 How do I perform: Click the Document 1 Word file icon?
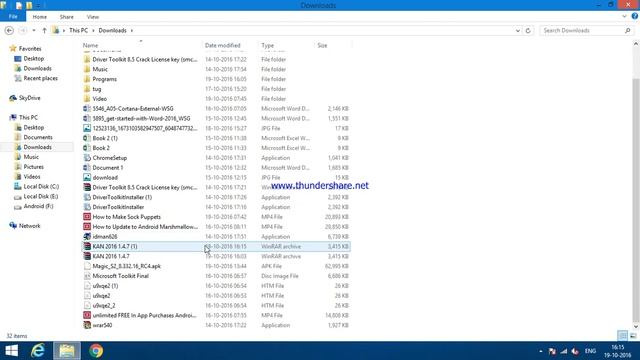click(87, 168)
